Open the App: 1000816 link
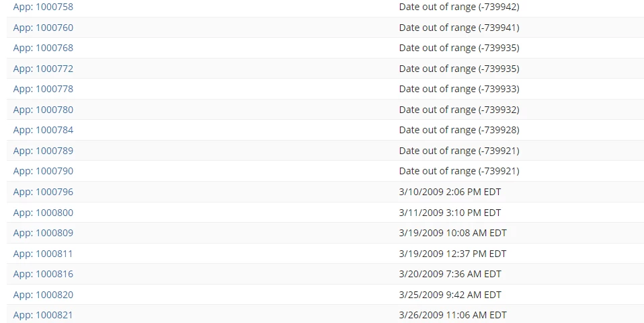This screenshot has height=323, width=644. click(x=43, y=274)
